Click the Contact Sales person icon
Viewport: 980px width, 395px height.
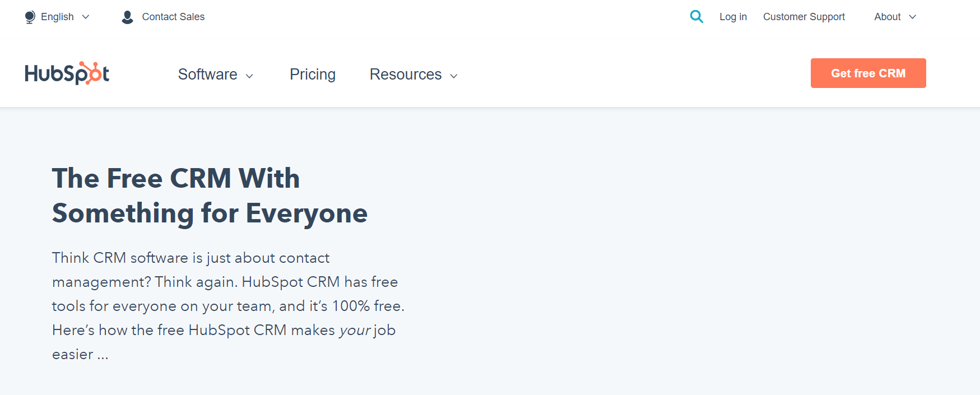coord(128,17)
